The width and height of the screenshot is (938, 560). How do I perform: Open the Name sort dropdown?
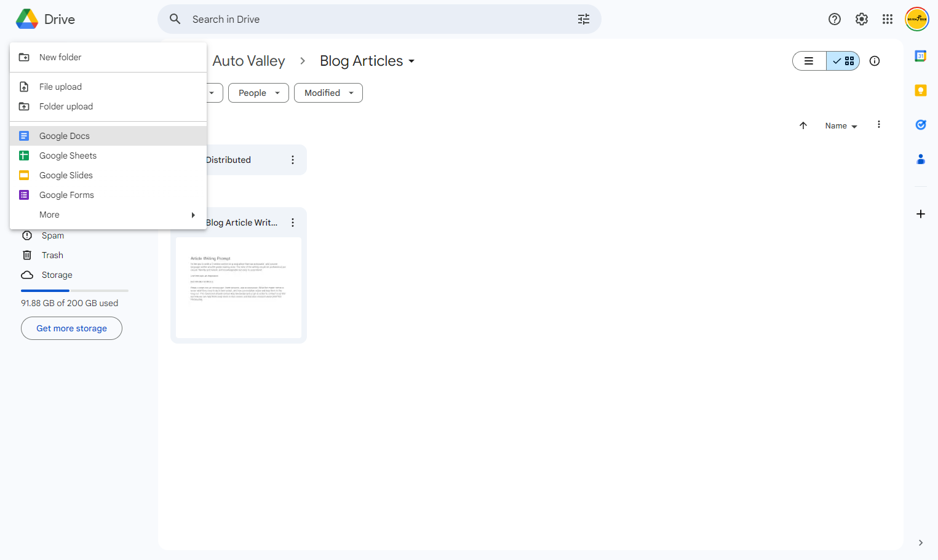click(841, 125)
